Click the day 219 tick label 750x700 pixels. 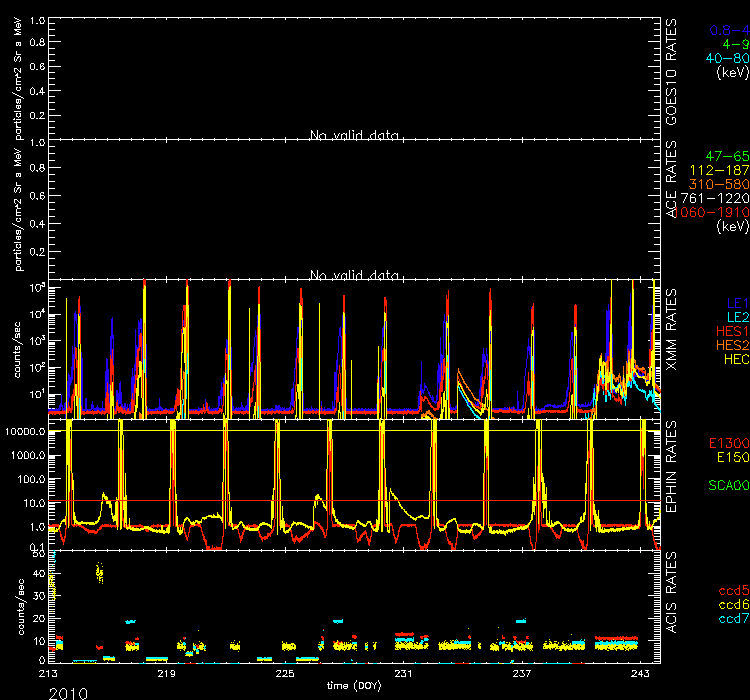[x=166, y=675]
